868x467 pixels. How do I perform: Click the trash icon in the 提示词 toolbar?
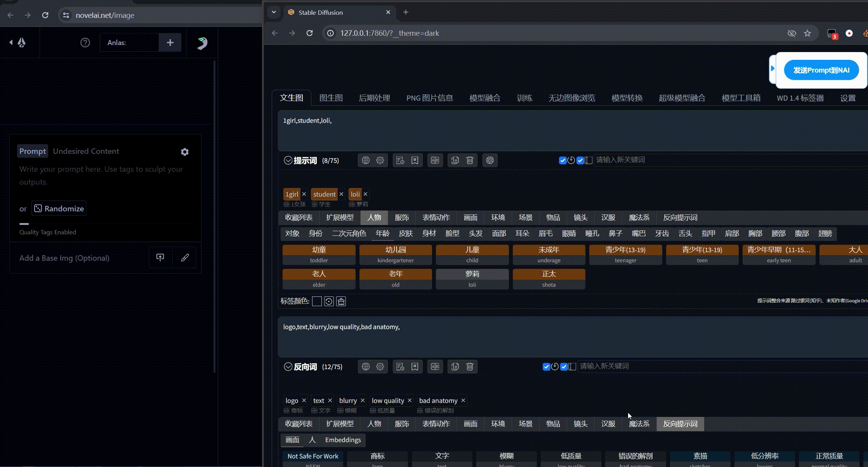tap(470, 160)
